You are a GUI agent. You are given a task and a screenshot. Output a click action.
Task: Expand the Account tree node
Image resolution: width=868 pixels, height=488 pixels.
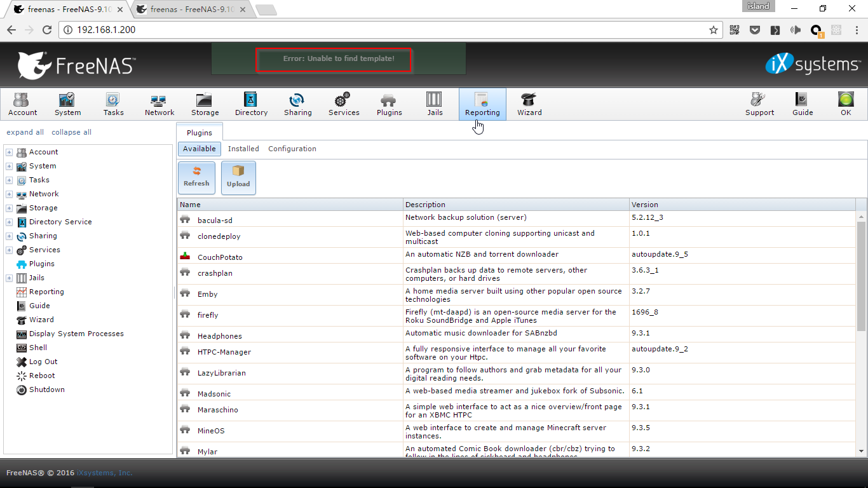click(9, 152)
